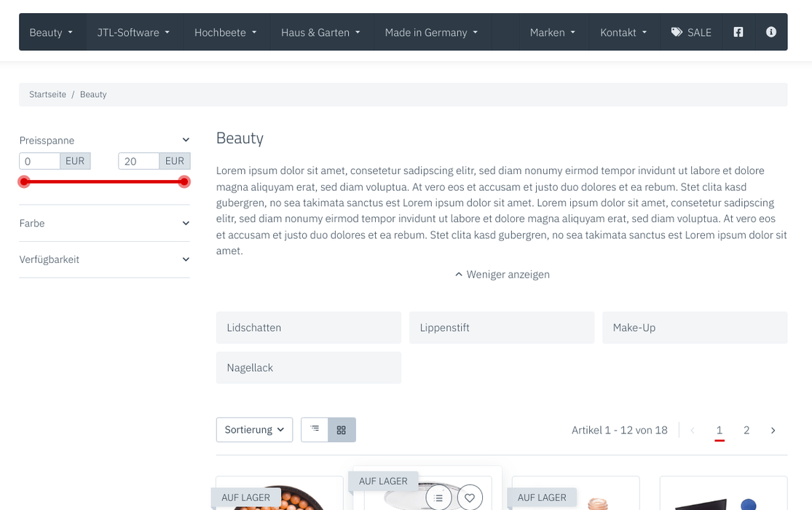
Task: Expand the Verfügbarkeit filter
Action: pyautogui.click(x=105, y=259)
